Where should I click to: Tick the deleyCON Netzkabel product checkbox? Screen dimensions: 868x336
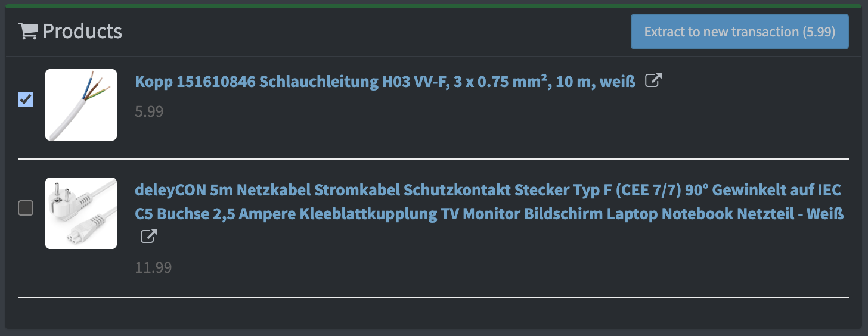[26, 208]
